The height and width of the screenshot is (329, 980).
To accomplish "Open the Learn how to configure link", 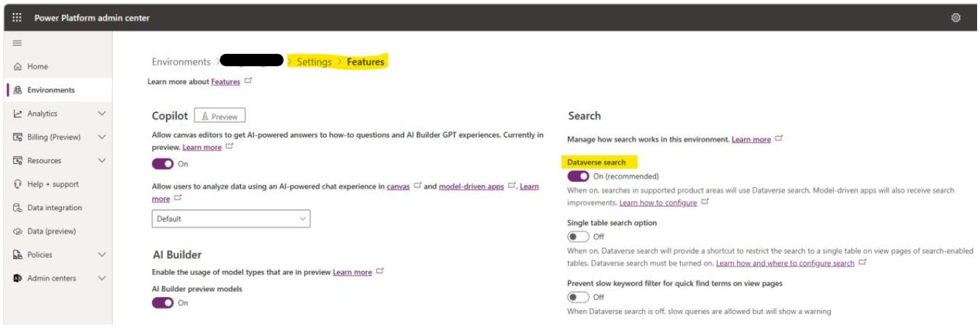I will (658, 202).
